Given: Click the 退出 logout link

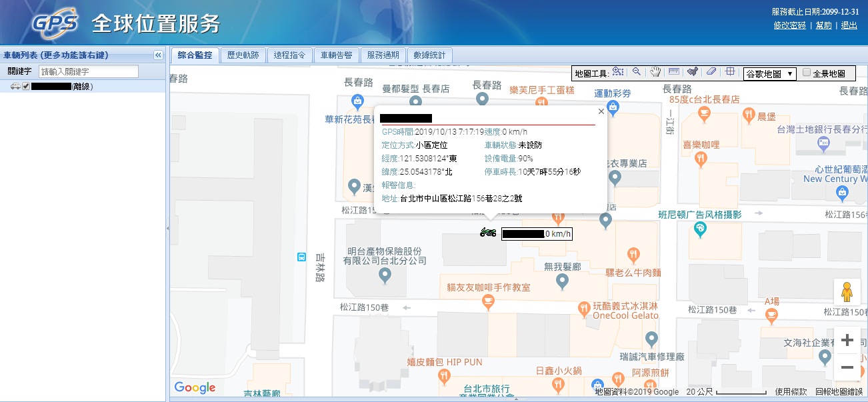Looking at the screenshot, I should tap(849, 25).
